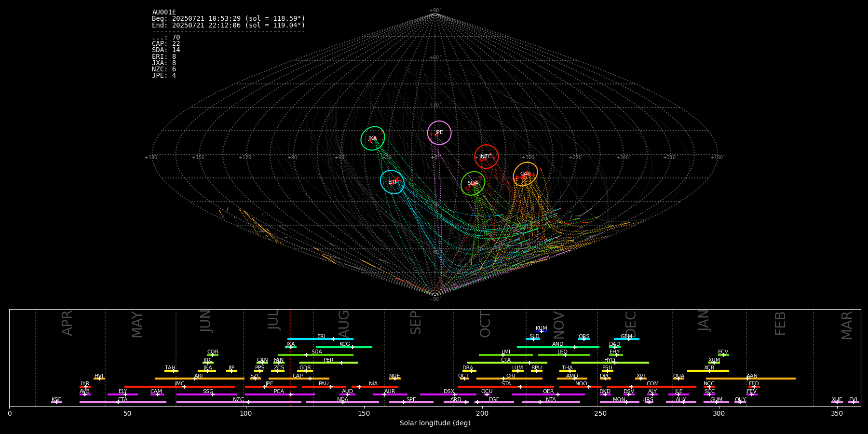Click the green LEO shower bar
The height and width of the screenshot is (434, 868).
[564, 354]
